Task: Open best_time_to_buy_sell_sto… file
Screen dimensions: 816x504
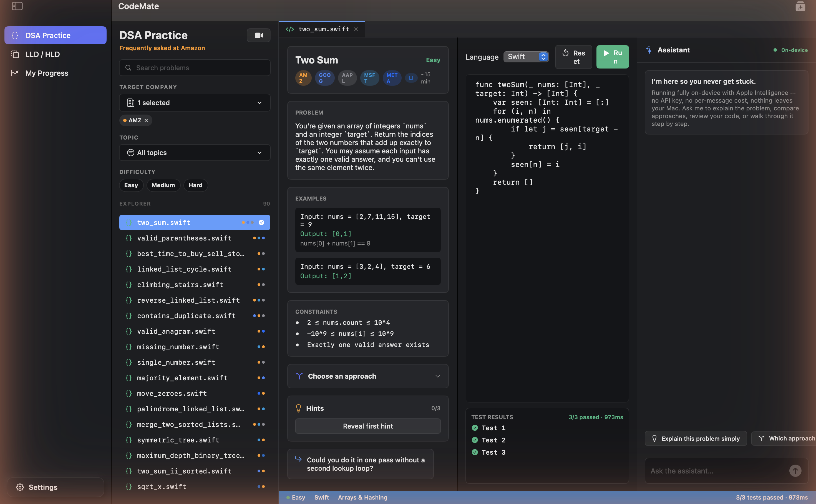Action: (195, 254)
